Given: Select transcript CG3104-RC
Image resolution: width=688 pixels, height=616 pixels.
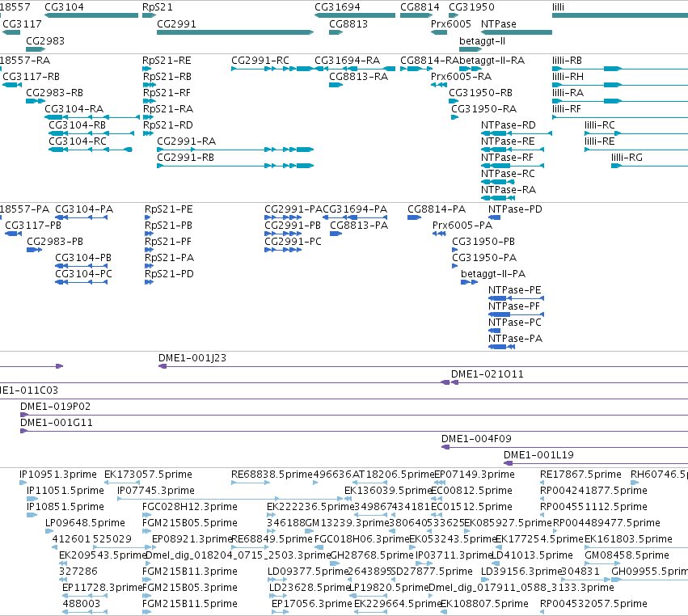Looking at the screenshot, I should tap(91, 150).
